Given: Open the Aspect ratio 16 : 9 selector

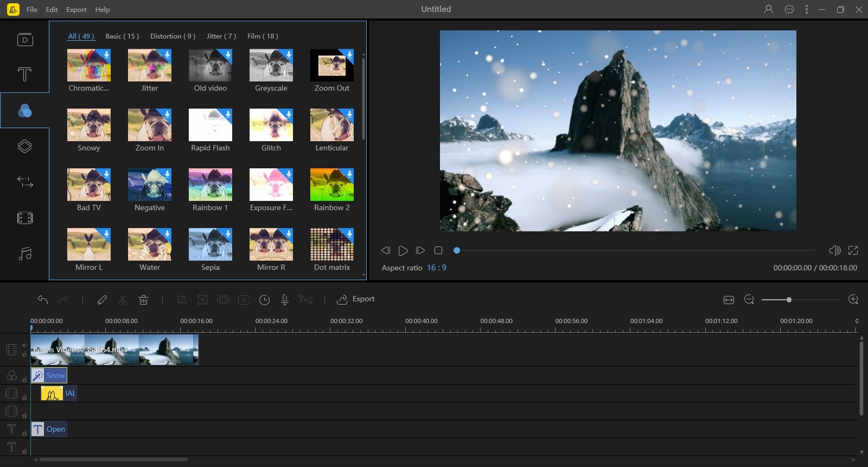Looking at the screenshot, I should point(436,268).
